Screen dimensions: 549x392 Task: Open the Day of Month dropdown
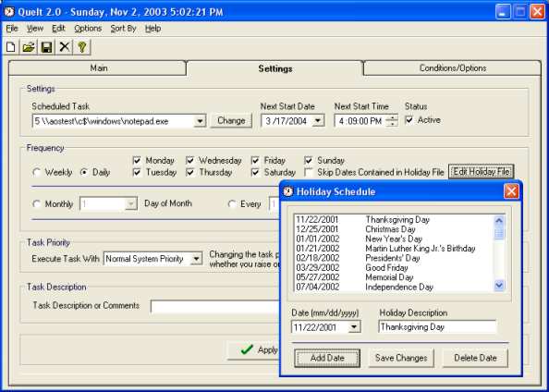pos(131,204)
